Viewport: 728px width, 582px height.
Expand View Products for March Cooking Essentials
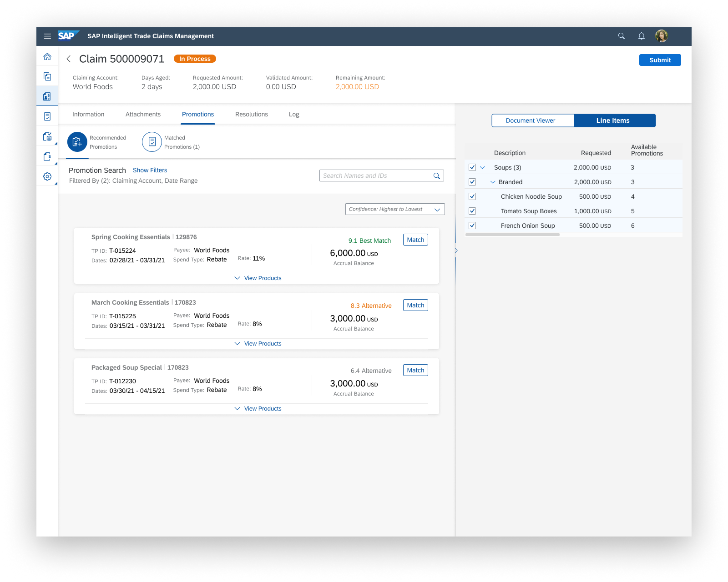point(258,344)
